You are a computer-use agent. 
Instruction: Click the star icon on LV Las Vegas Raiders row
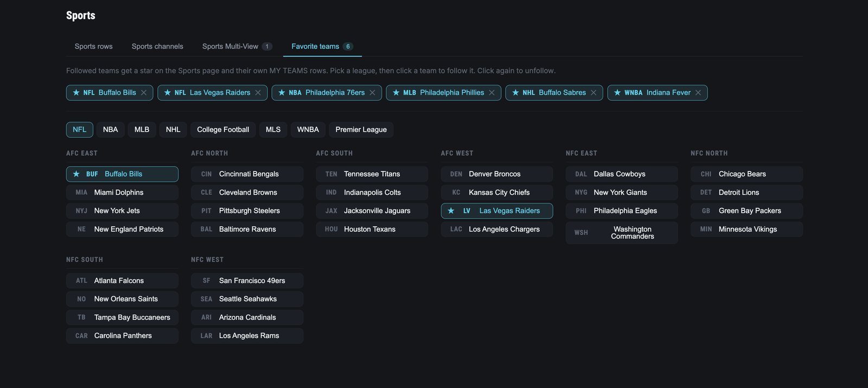(x=451, y=211)
